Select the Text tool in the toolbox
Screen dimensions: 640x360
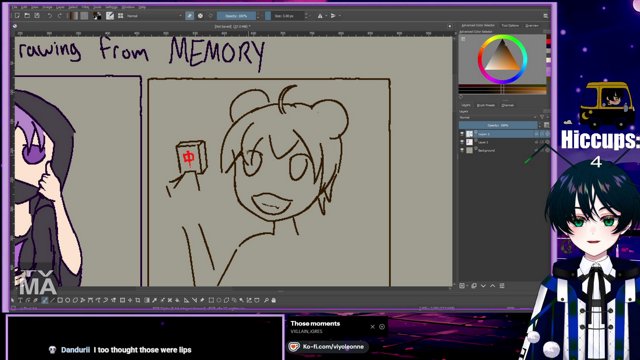tap(20, 300)
